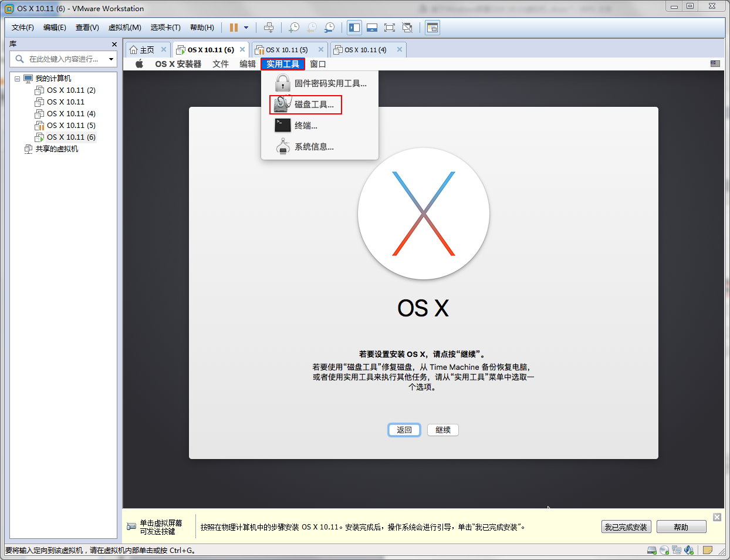Revert the VM to its previous snapshot
730x560 pixels.
(x=312, y=28)
